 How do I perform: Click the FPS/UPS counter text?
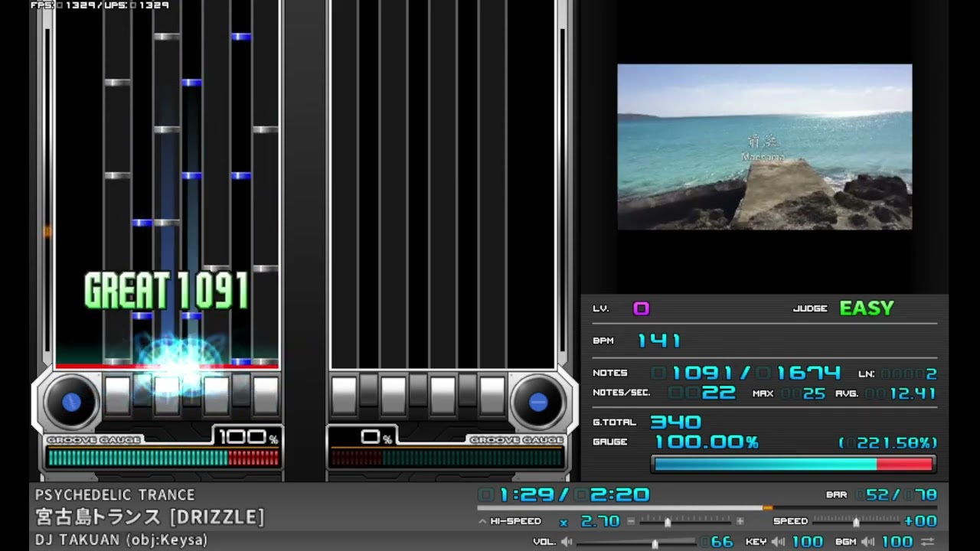pos(100,5)
